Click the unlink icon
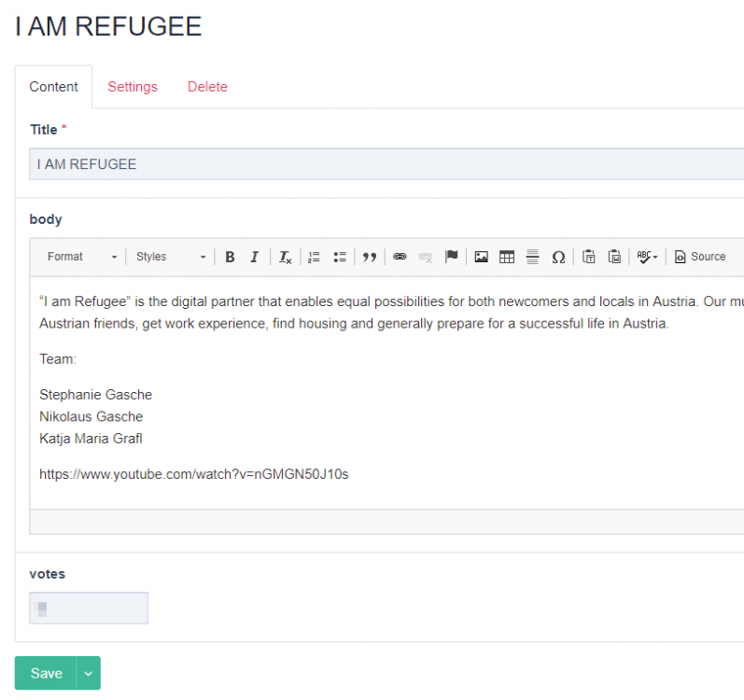Image resolution: width=744 pixels, height=700 pixels. pos(425,257)
